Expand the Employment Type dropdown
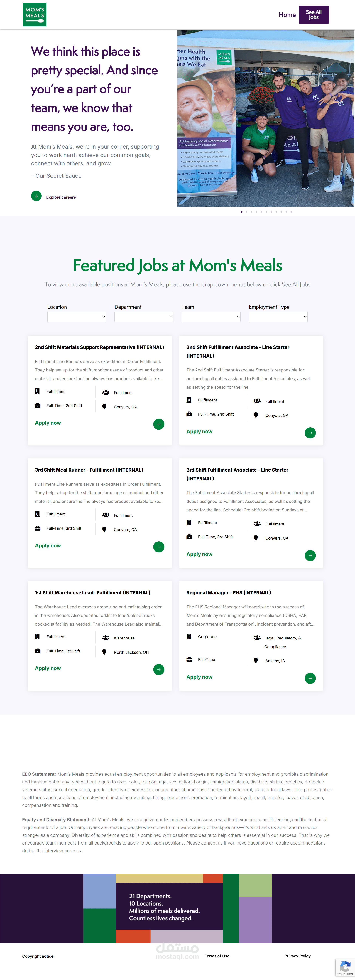This screenshot has height=980, width=355. click(278, 317)
